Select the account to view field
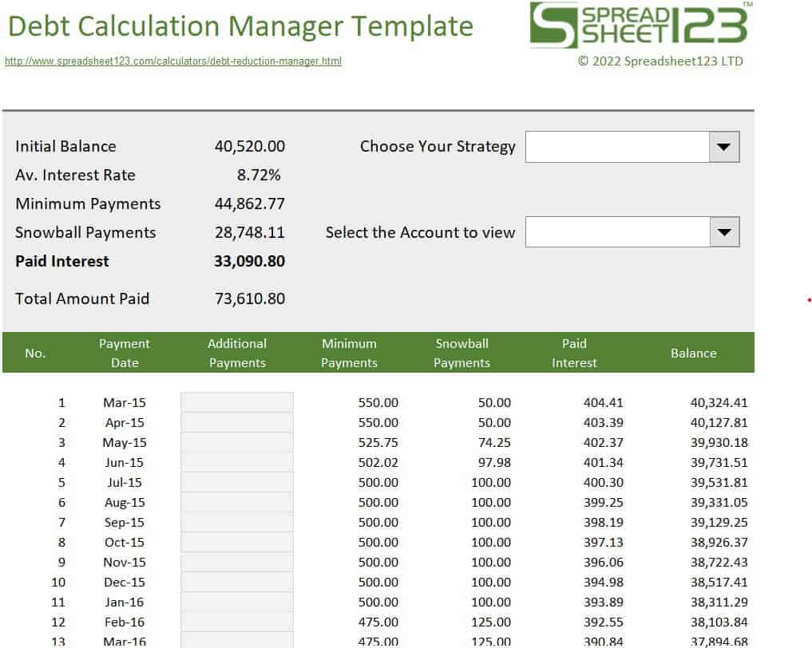Screen dimensions: 812x648 616,232
